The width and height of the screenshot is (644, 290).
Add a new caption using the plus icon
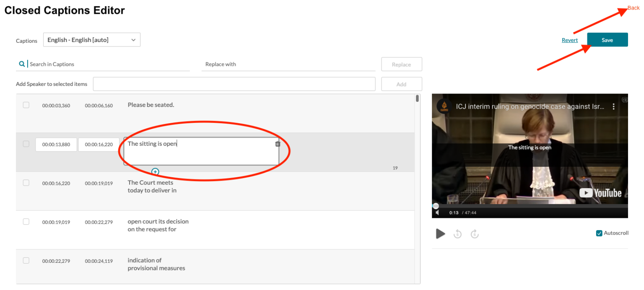click(155, 171)
